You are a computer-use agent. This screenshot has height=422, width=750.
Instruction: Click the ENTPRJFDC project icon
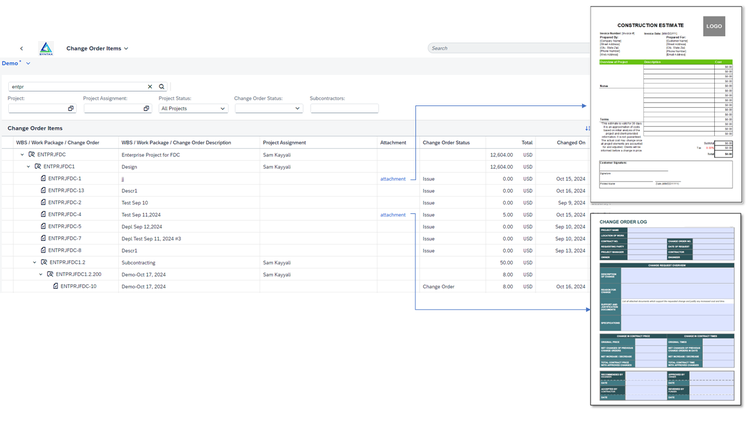32,155
